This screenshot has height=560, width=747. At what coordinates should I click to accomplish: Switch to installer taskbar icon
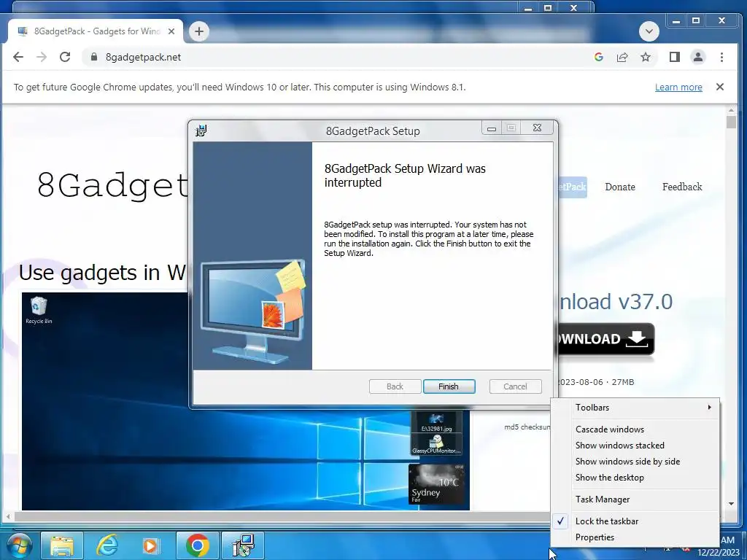coord(243,545)
